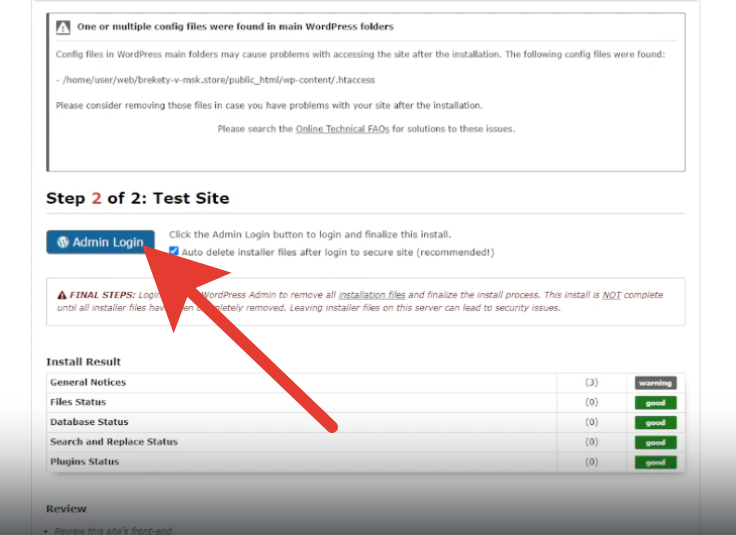Open Review this site's front-end link
This screenshot has width=736, height=535.
coord(110,529)
